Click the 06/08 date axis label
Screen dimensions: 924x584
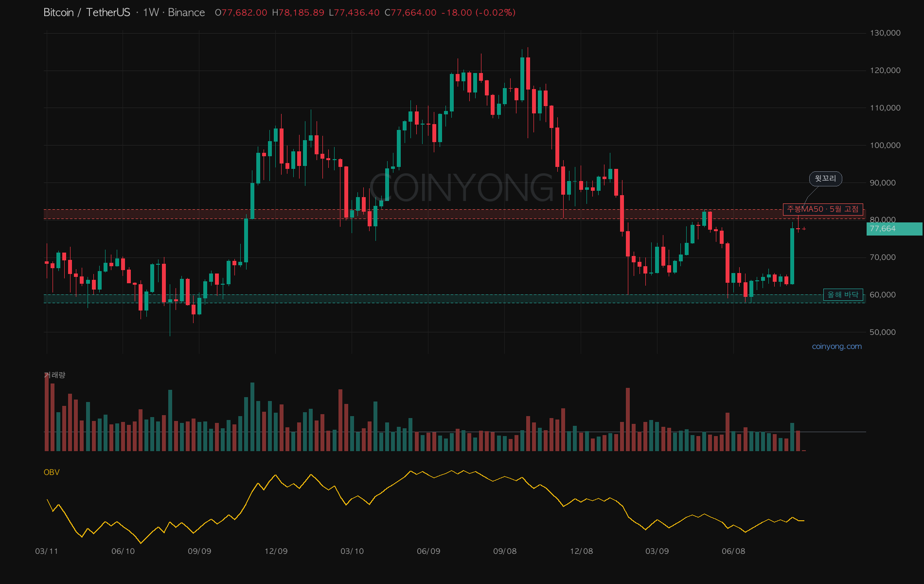point(733,551)
